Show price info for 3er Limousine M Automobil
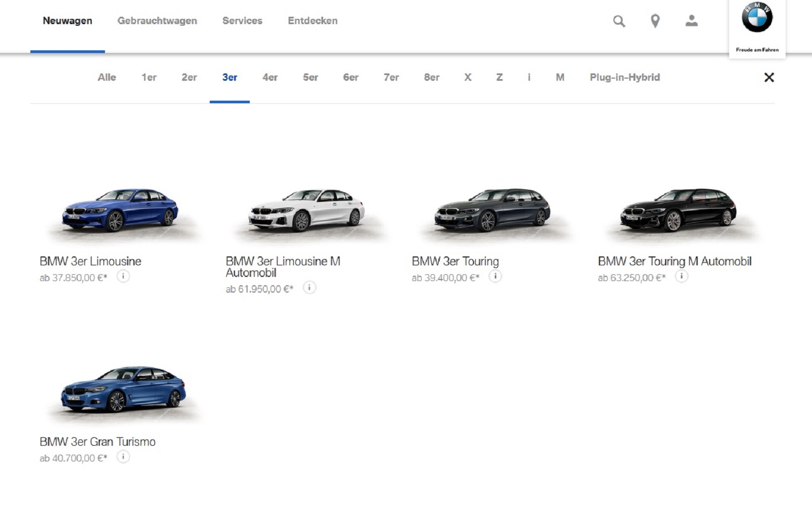The height and width of the screenshot is (527, 812). 309,288
